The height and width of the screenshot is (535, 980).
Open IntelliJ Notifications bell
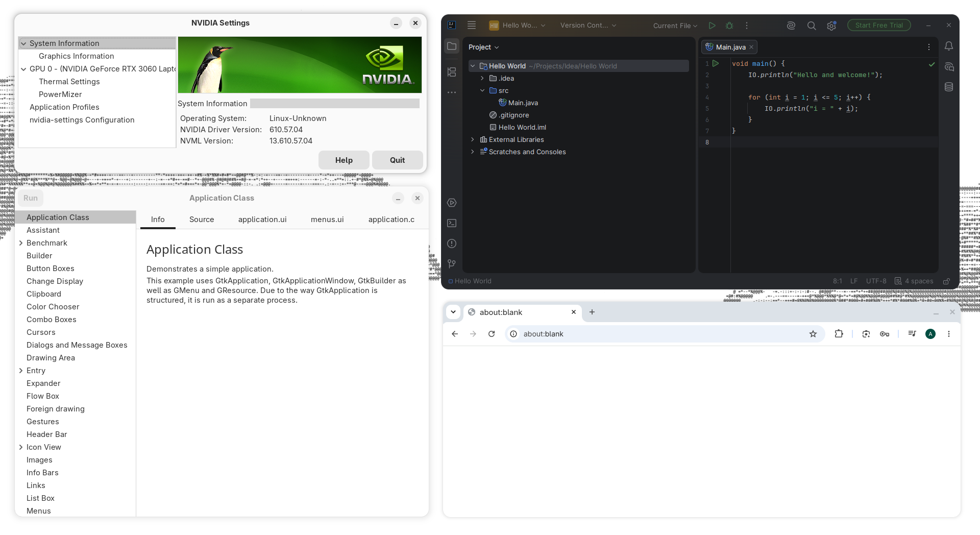(949, 46)
